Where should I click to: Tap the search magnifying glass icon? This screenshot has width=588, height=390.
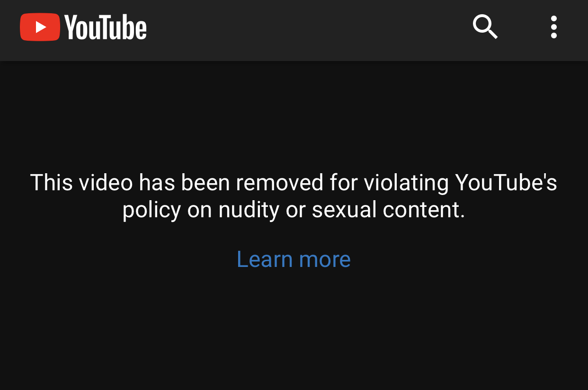[x=485, y=27]
